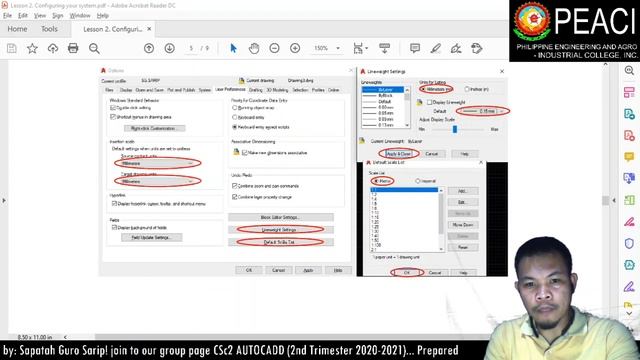
Task: Open the red Create PDF tool in right pane
Action: [x=629, y=136]
